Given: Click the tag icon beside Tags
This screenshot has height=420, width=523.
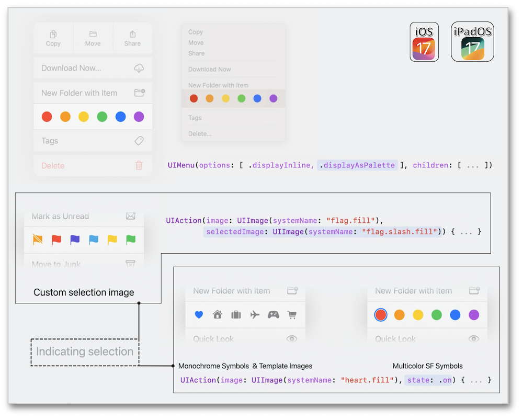Looking at the screenshot, I should point(139,141).
